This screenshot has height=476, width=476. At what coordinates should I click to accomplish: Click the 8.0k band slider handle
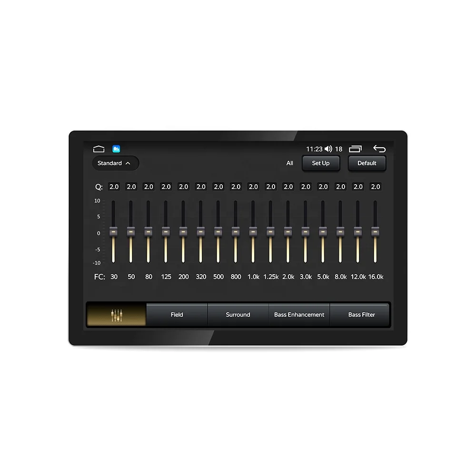point(340,232)
